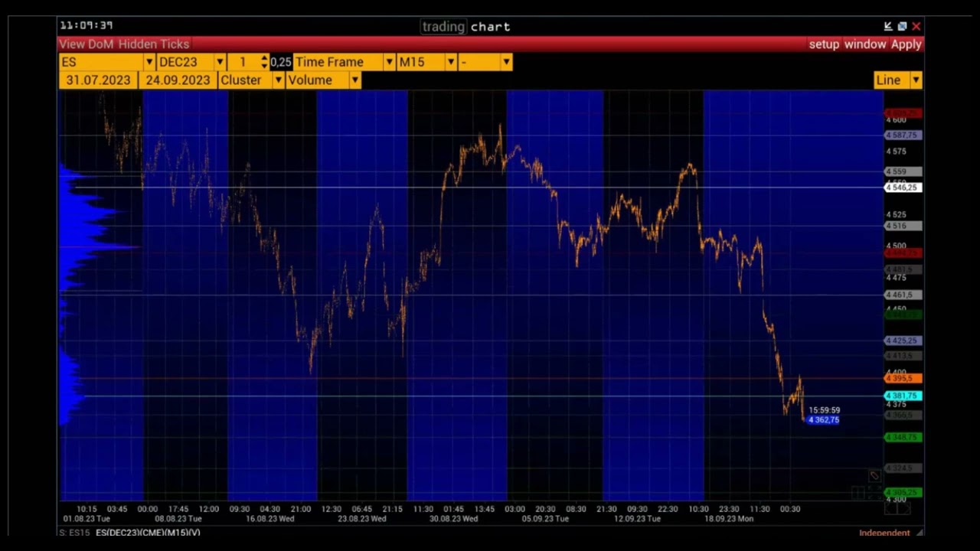980x551 pixels.
Task: Click the 18.09.23 Mon date axis label
Action: pos(729,519)
